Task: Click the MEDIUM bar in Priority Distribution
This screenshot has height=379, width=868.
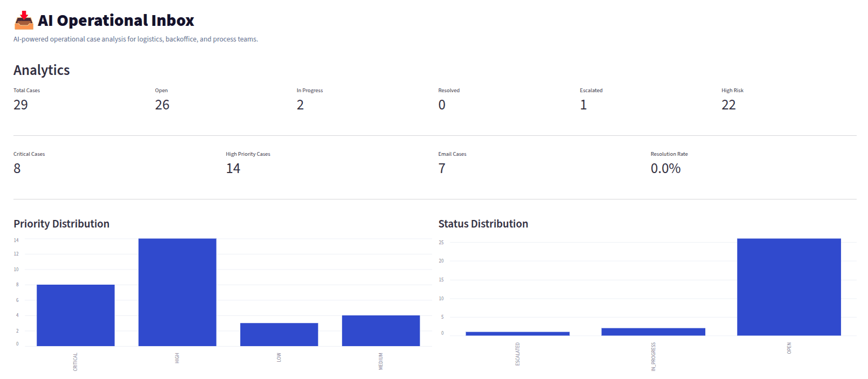Action: 381,330
